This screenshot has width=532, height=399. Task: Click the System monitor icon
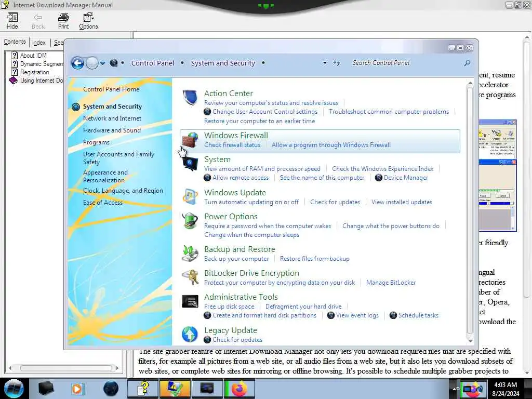(x=190, y=164)
